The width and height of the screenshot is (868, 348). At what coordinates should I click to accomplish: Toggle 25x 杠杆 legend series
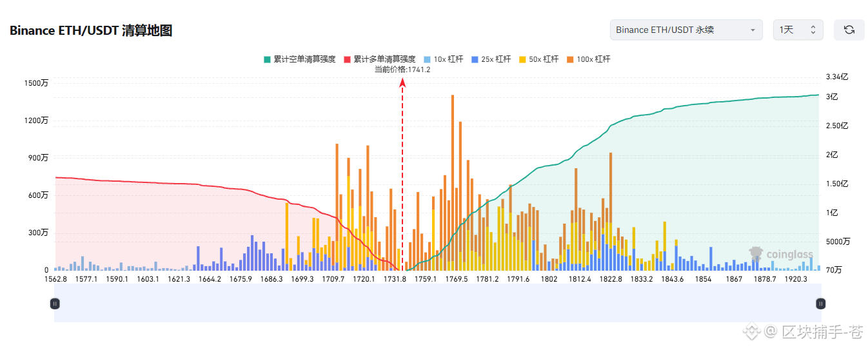[x=491, y=59]
